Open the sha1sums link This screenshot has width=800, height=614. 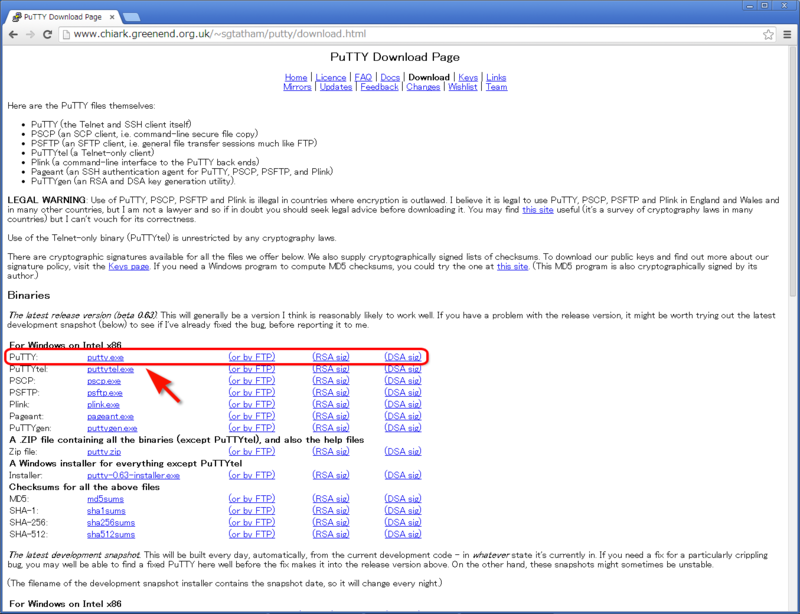pyautogui.click(x=106, y=510)
